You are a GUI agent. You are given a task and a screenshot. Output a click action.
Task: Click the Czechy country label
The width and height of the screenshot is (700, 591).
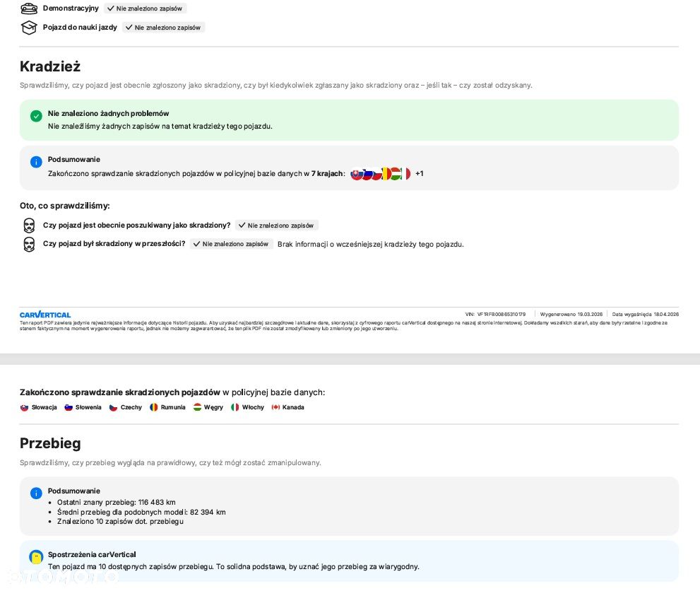[x=131, y=407]
